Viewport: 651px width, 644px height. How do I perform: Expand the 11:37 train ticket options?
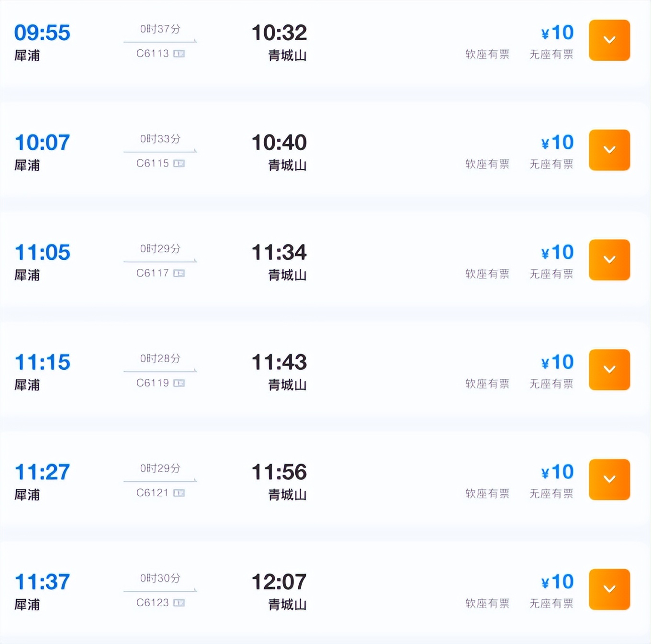click(609, 589)
